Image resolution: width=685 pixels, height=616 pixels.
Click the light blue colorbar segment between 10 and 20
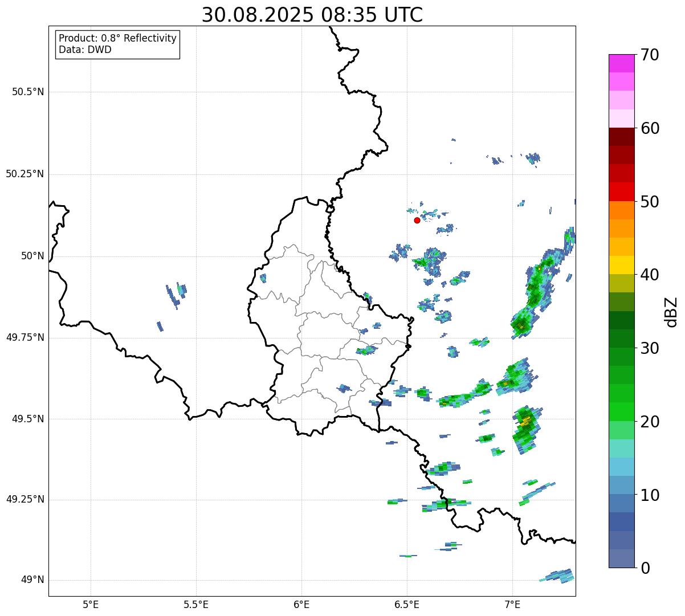click(x=622, y=467)
